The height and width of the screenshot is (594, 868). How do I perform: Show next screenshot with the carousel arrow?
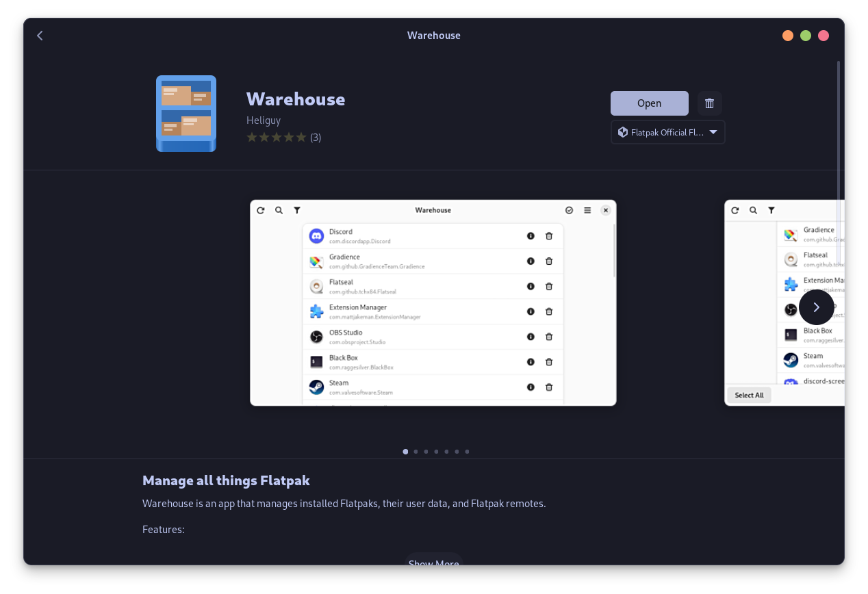coord(816,307)
